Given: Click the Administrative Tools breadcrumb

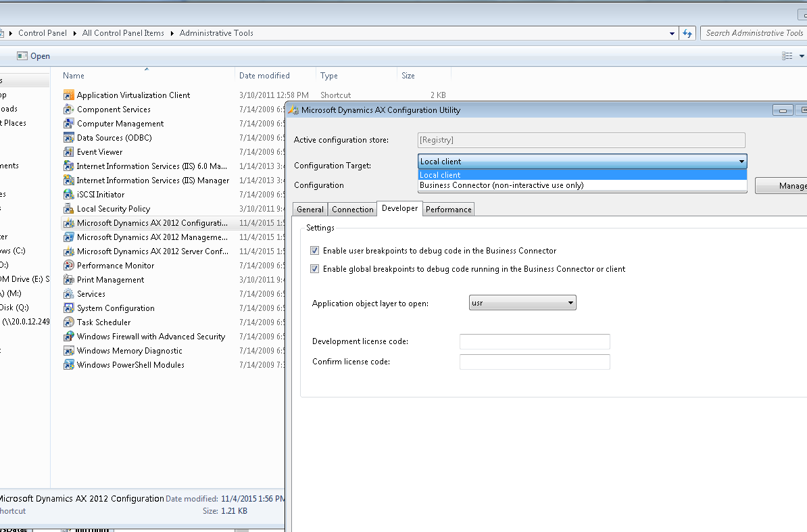Looking at the screenshot, I should (216, 33).
